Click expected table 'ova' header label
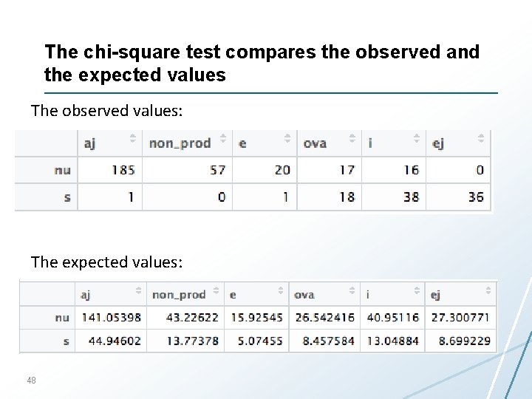Image resolution: width=532 pixels, height=399 pixels. (x=304, y=295)
